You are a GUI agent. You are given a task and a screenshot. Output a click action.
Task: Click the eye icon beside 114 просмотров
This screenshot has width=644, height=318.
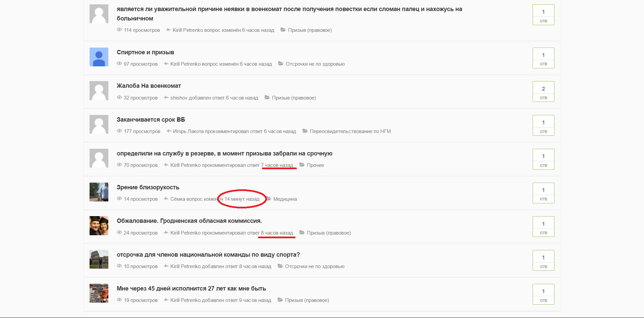pyautogui.click(x=119, y=30)
